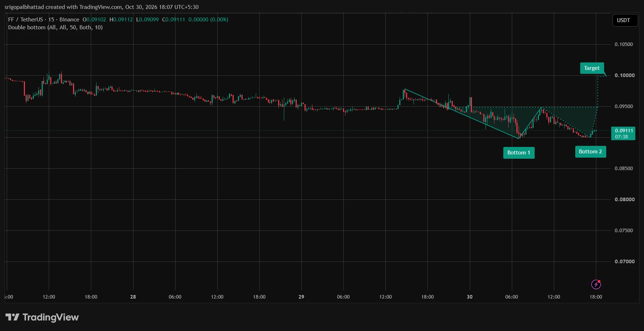644x331 pixels.
Task: Click the lightning bolt go-to-realtime icon
Action: (596, 284)
